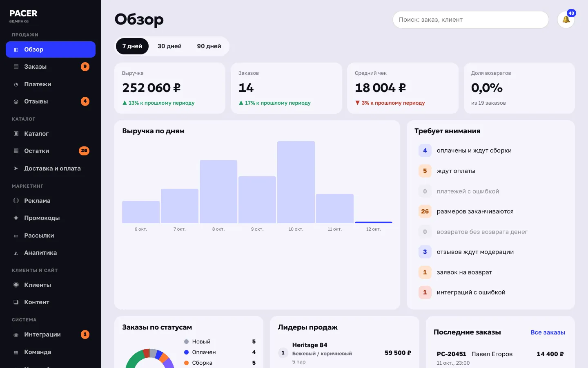Open 'отзывов ждут модерации' attention item
Image resolution: width=588 pixels, height=368 pixels.
pyautogui.click(x=490, y=252)
